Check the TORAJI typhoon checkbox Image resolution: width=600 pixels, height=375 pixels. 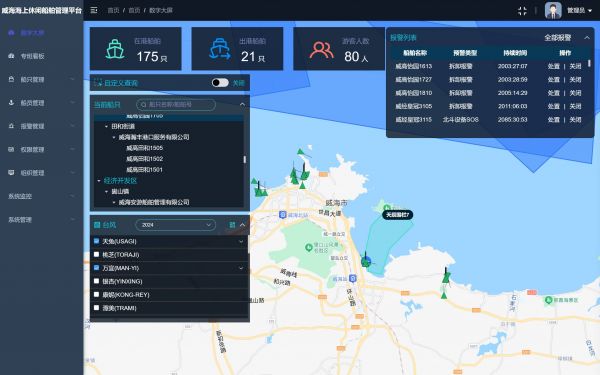(x=96, y=254)
